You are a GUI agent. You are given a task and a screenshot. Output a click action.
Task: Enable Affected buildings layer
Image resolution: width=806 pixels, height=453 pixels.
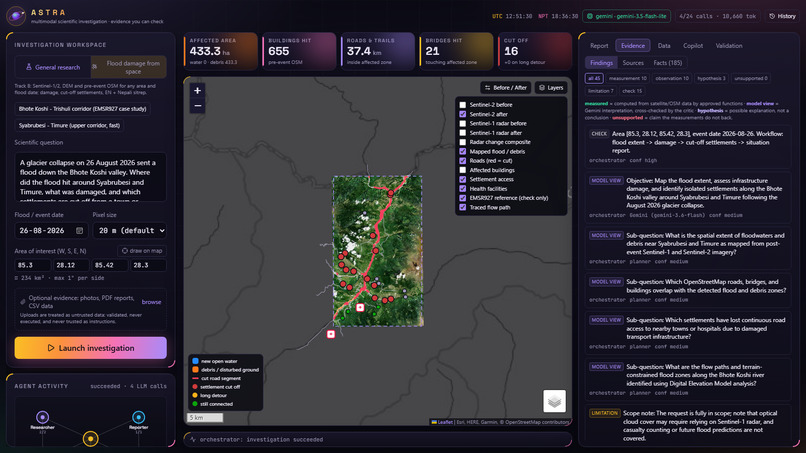coord(463,170)
